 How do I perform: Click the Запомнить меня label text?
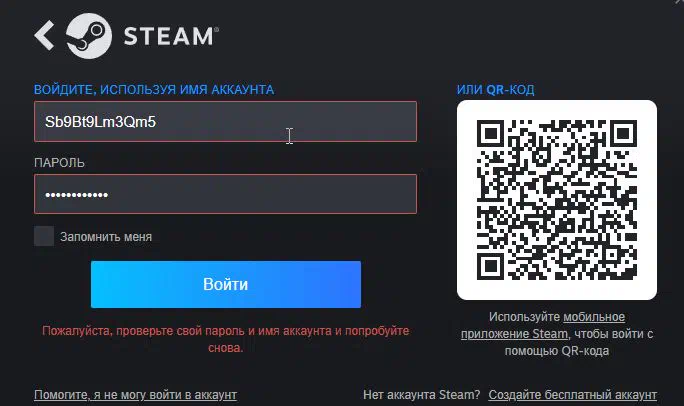point(106,237)
